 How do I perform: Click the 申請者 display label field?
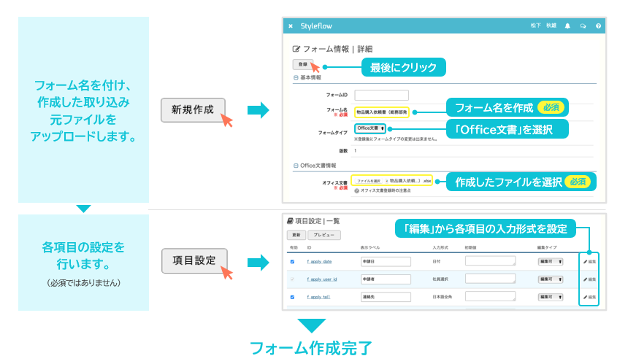click(386, 279)
